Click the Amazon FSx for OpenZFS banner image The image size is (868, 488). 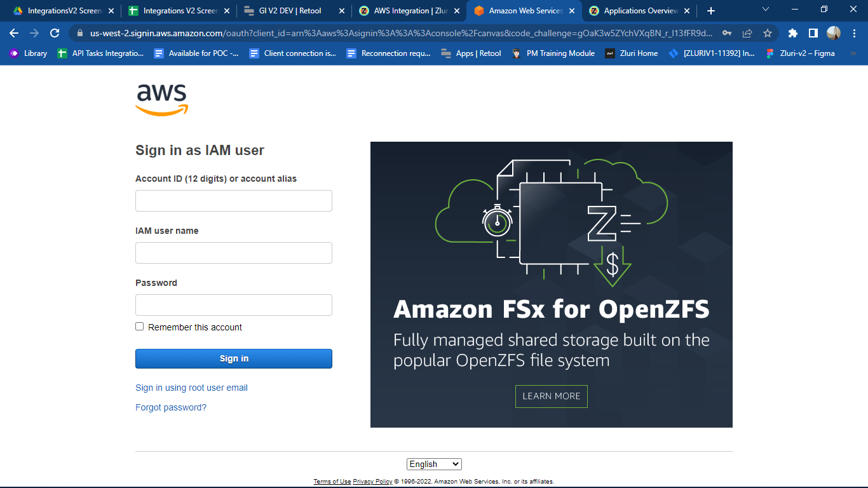point(552,285)
